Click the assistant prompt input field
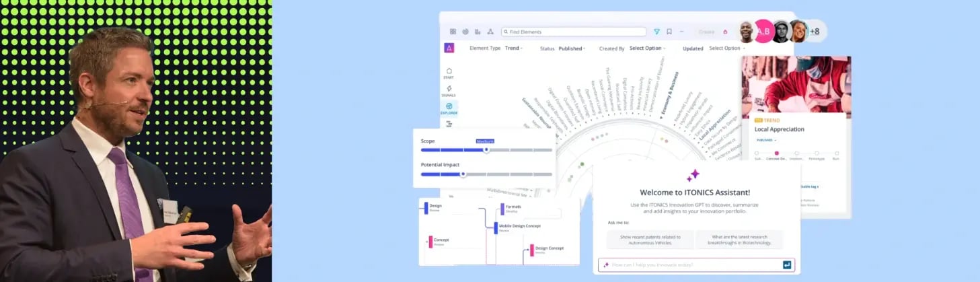Screen dimensions: 980x282 point(696,265)
